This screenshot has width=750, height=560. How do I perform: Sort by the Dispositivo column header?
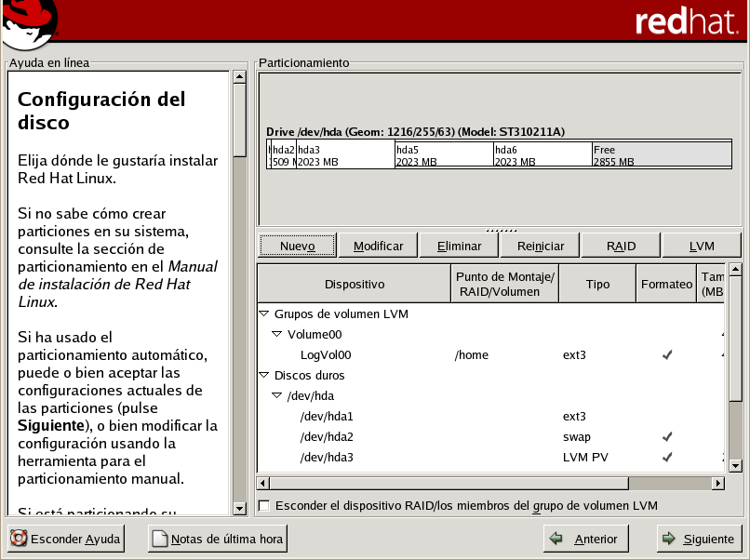point(354,285)
